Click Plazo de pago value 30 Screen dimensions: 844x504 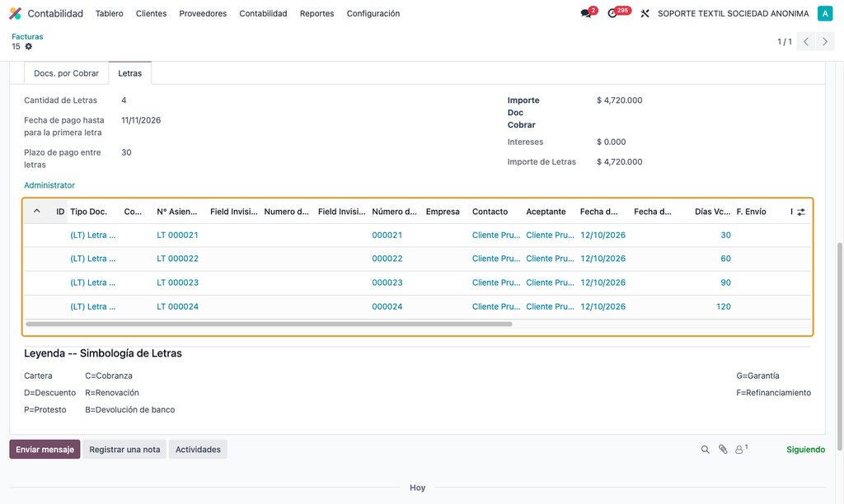(x=126, y=152)
